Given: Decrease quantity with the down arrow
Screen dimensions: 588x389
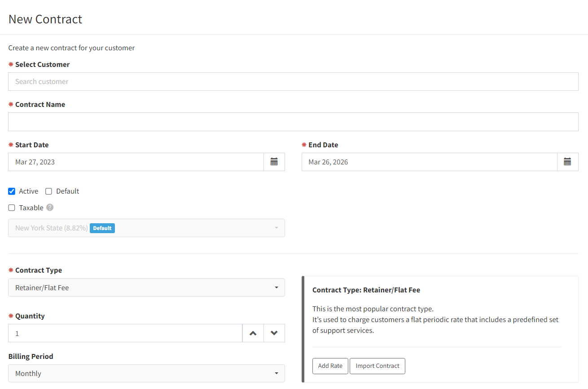Looking at the screenshot, I should tap(274, 333).
